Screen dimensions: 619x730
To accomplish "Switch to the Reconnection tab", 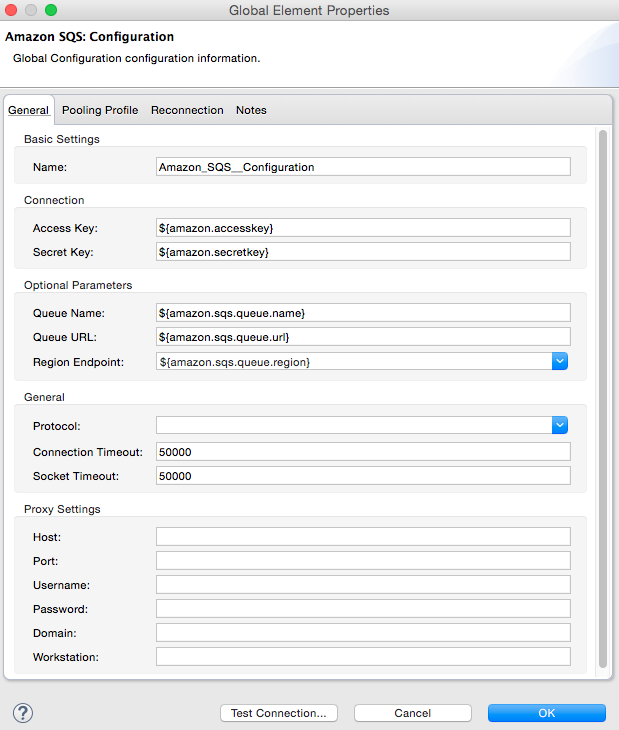I will click(187, 110).
